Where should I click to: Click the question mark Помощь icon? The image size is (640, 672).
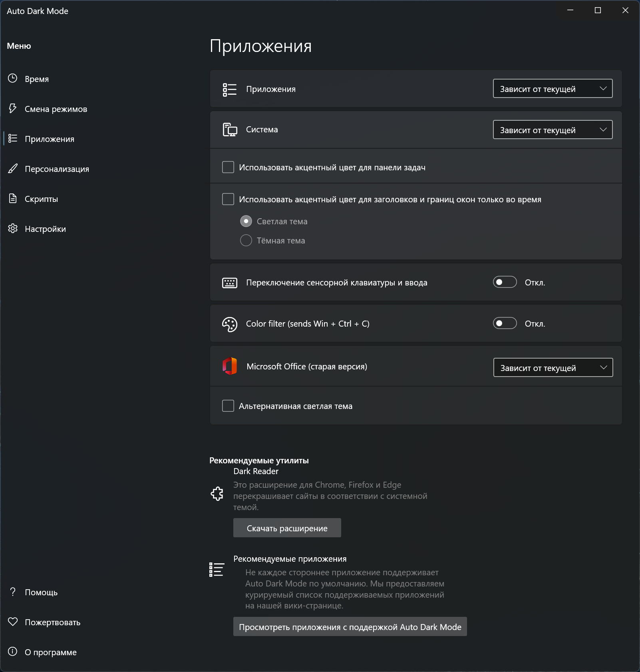[x=13, y=592]
